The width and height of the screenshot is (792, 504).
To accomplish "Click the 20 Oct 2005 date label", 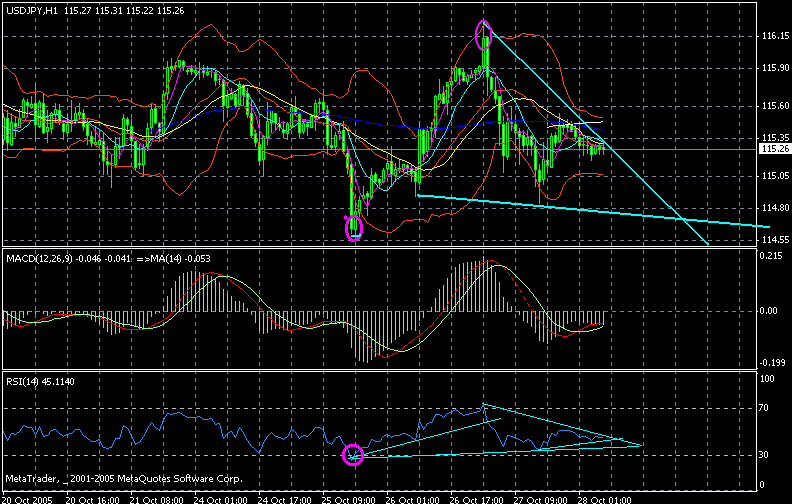I will coord(27,500).
